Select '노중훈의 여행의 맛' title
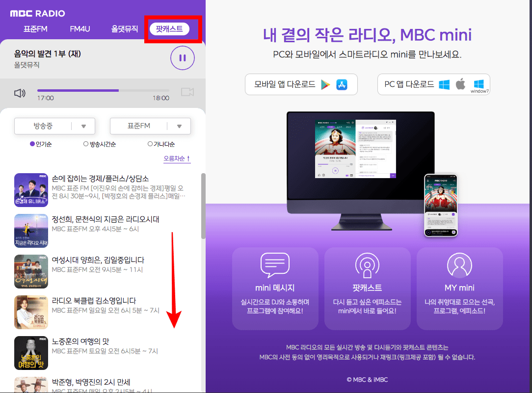 pos(80,341)
